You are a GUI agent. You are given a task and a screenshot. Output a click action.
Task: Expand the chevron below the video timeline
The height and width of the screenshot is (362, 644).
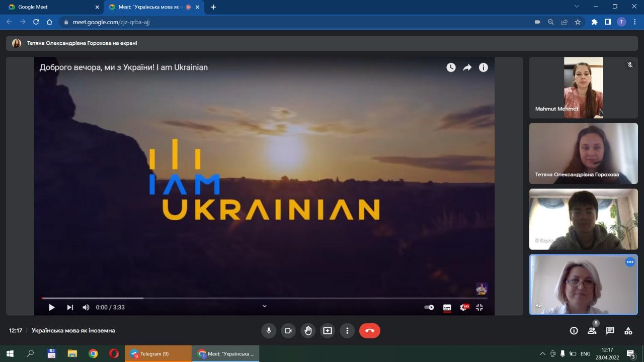(265, 306)
